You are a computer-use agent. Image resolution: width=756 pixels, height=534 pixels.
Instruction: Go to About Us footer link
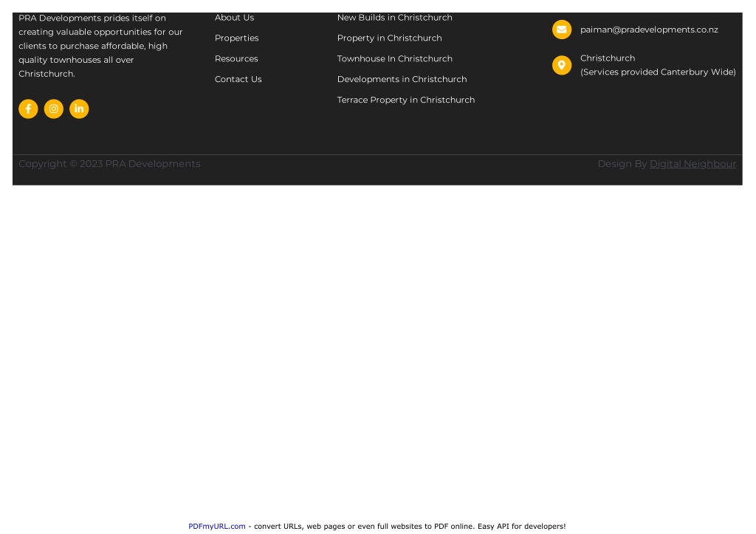[234, 18]
